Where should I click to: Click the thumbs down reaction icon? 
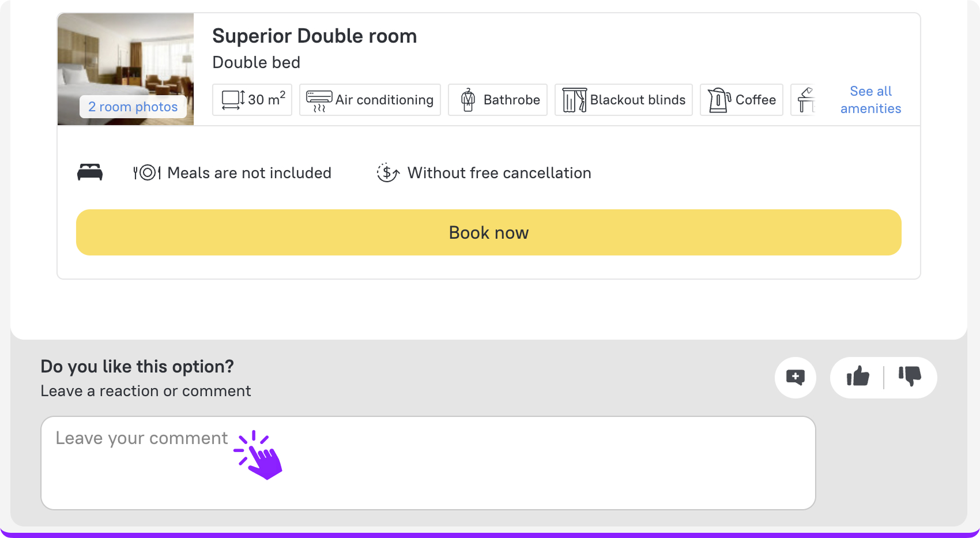point(910,377)
